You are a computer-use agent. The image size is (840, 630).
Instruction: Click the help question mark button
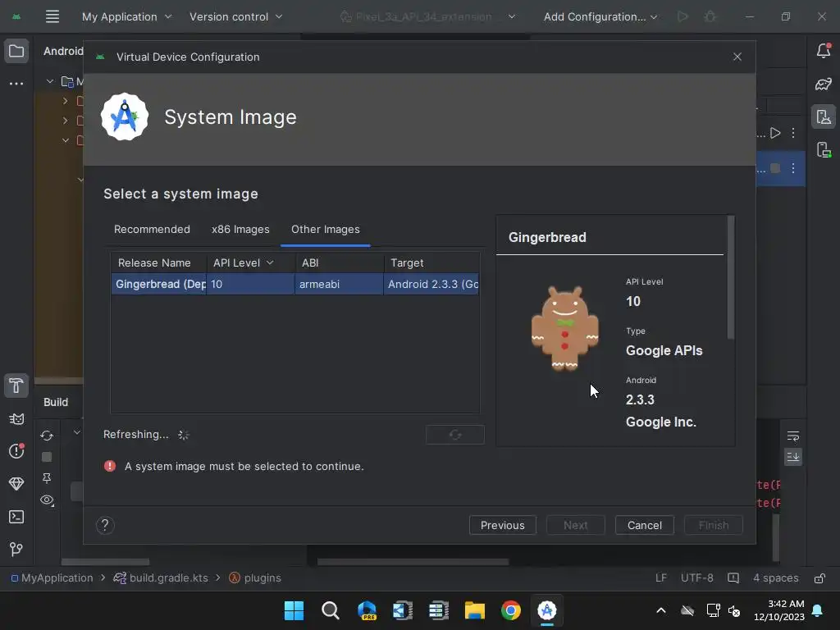coord(105,525)
